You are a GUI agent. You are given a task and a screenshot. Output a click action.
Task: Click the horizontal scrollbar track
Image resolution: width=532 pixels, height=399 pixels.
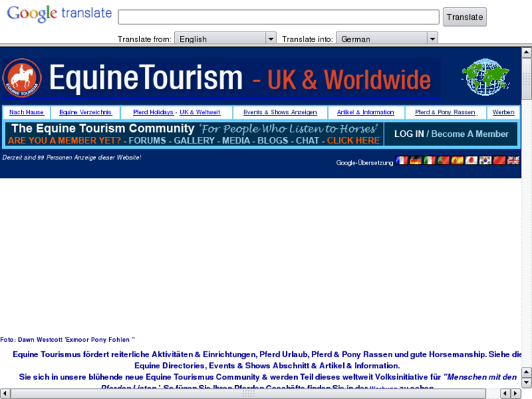tap(248, 394)
